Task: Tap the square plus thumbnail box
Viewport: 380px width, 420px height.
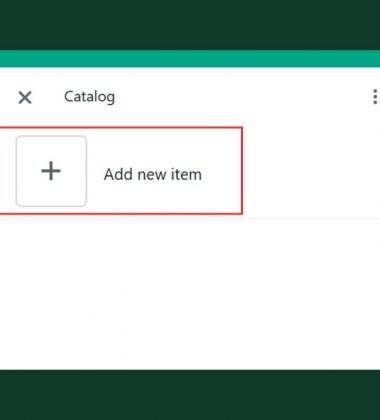Action: [x=51, y=171]
